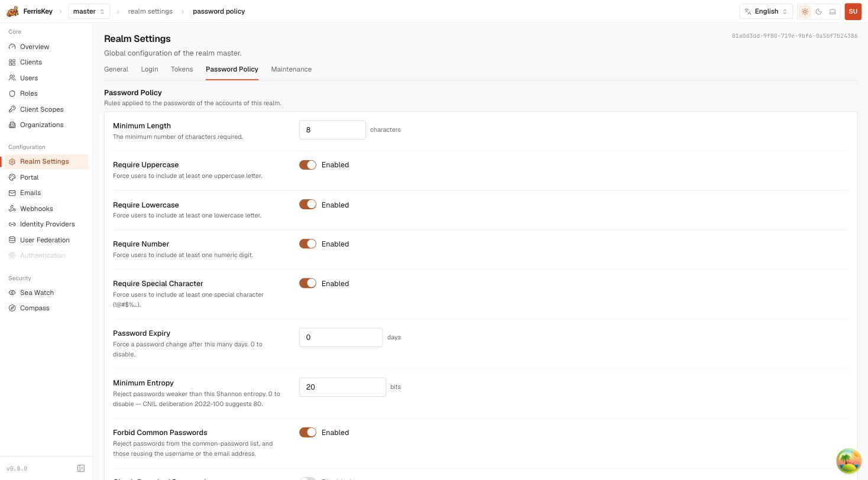Click the Overview sidebar icon
The height and width of the screenshot is (480, 868).
pos(12,47)
